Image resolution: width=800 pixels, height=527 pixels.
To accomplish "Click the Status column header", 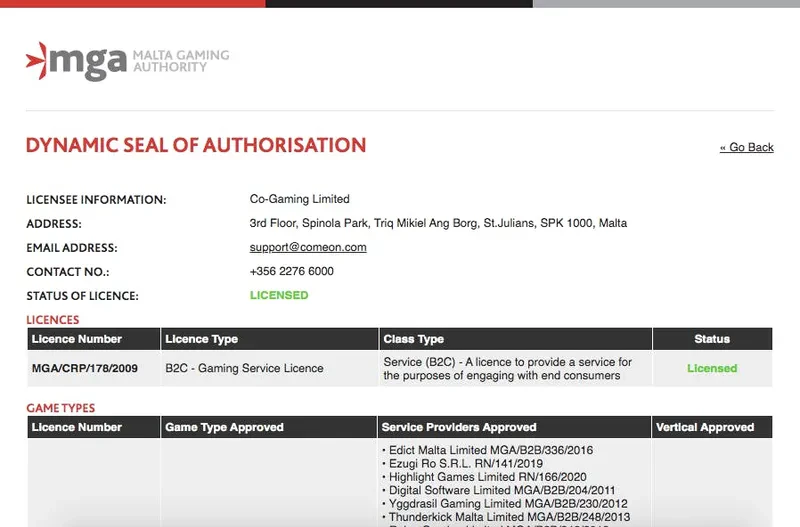I will click(712, 339).
